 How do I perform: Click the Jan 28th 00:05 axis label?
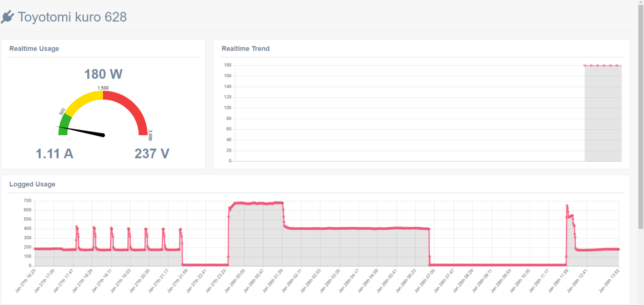(x=235, y=280)
